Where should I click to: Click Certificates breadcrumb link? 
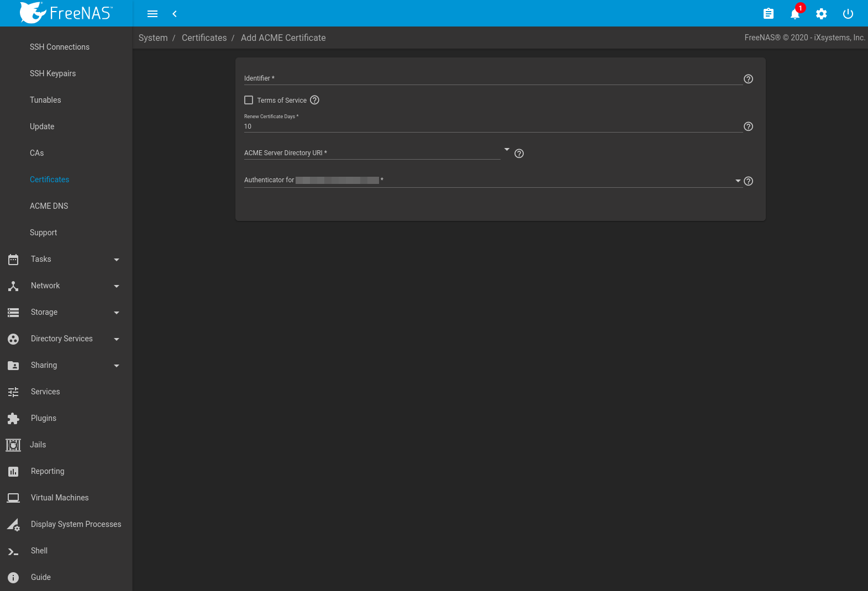[x=204, y=38]
